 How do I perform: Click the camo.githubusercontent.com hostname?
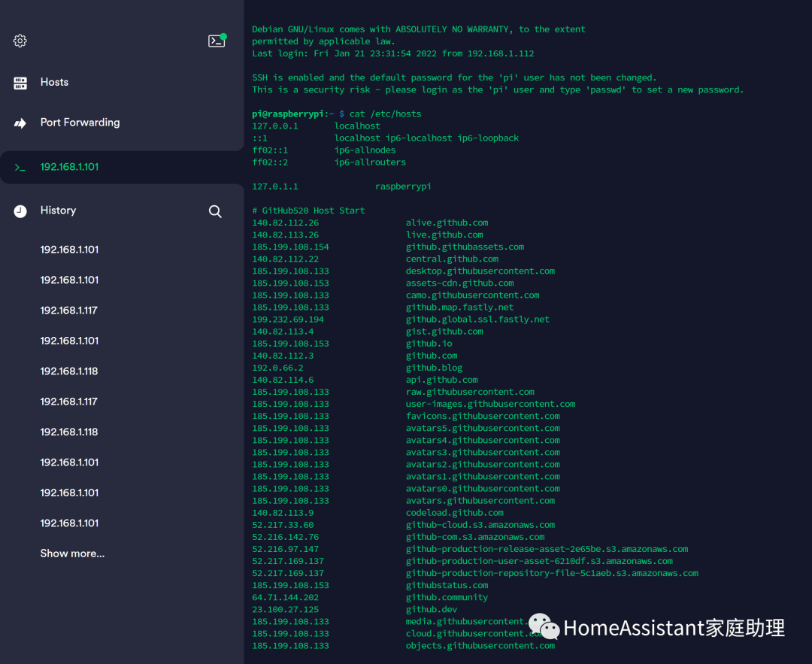(473, 296)
